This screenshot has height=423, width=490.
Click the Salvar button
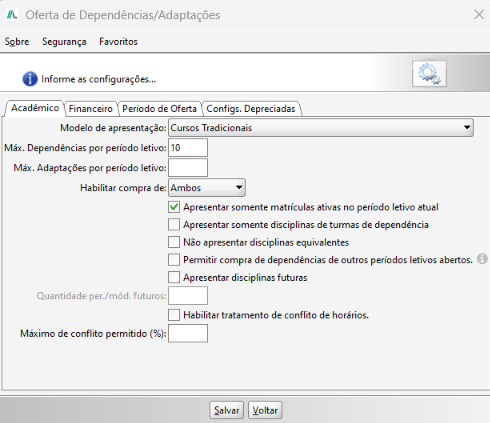pos(227,410)
